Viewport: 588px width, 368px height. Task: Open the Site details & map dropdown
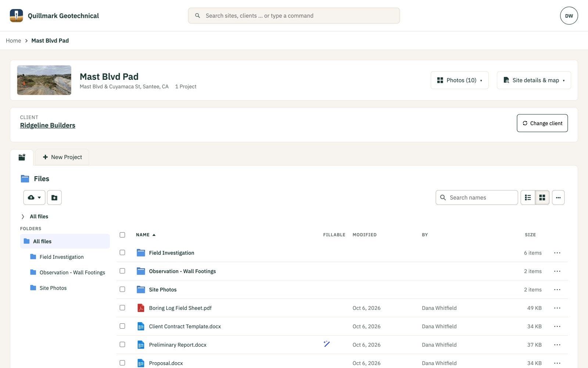click(534, 80)
